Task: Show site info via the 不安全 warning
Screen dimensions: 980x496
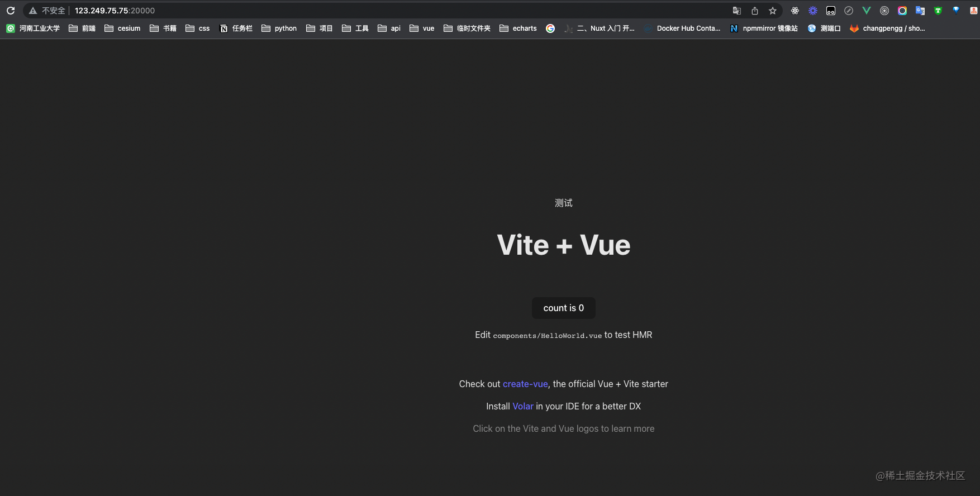Action: coord(47,11)
